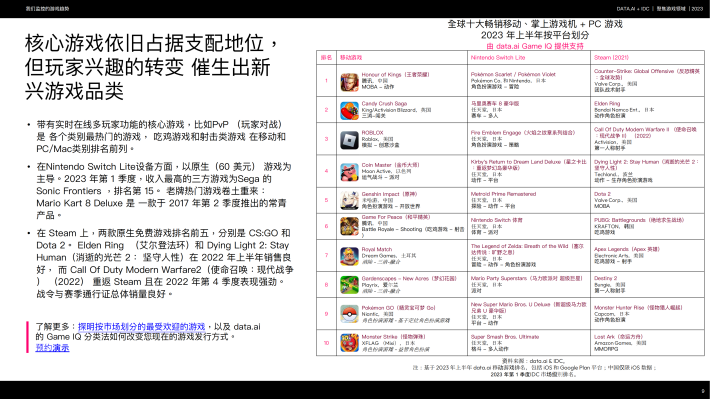
Task: Select the Genshin Impact character icon
Action: [x=349, y=200]
